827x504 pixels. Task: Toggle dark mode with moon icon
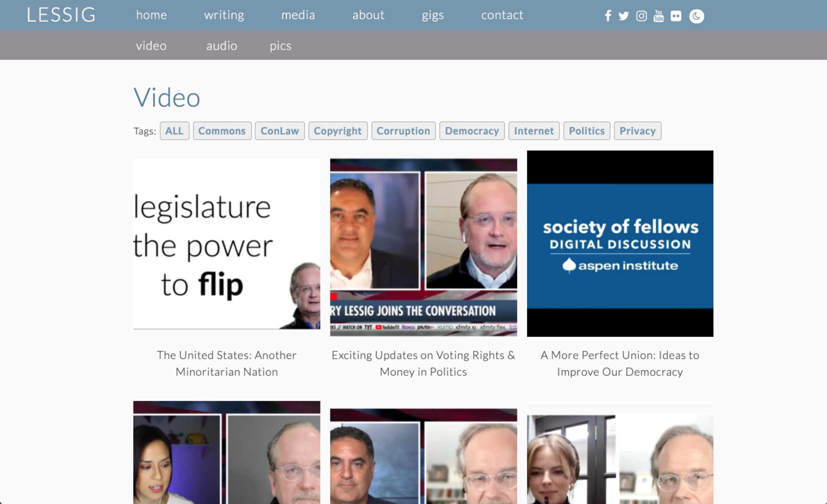point(697,17)
